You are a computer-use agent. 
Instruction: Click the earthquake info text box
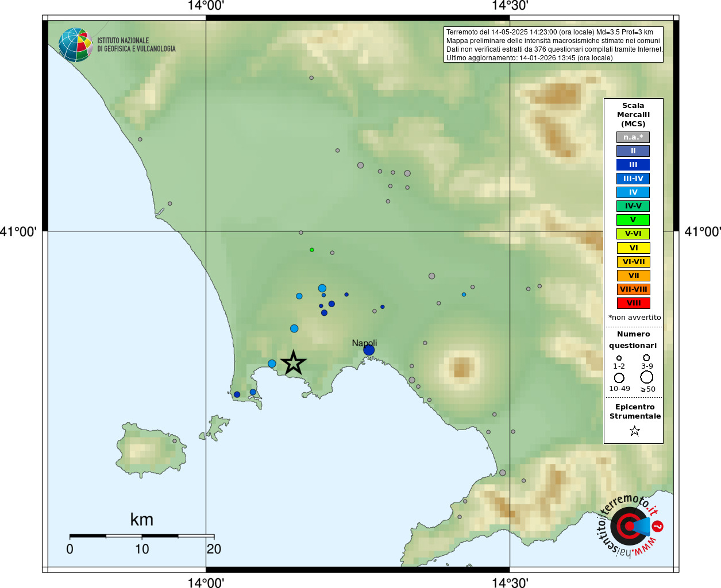(554, 45)
